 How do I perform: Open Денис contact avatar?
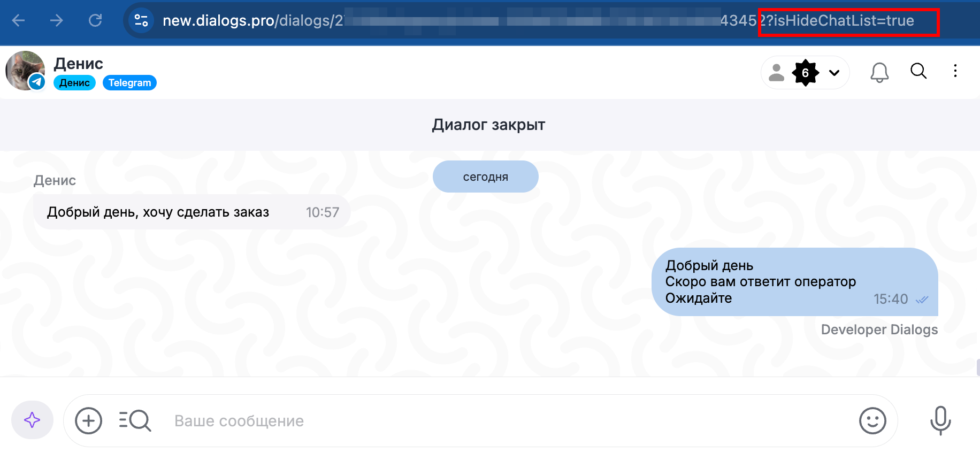(x=25, y=71)
